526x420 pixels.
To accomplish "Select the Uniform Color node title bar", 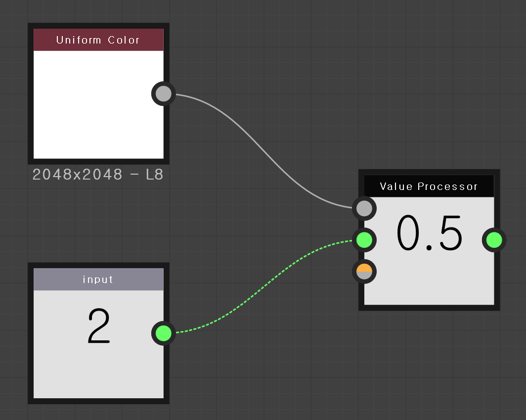I will [98, 40].
